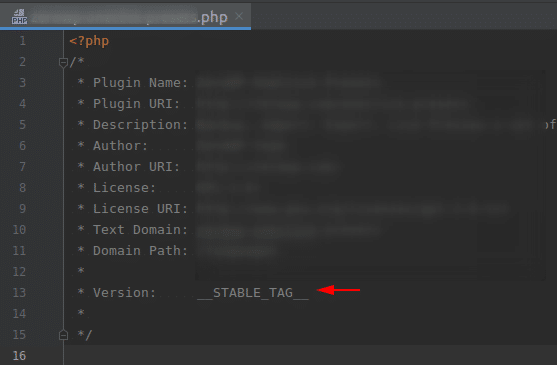Click the License URI: label

click(140, 209)
